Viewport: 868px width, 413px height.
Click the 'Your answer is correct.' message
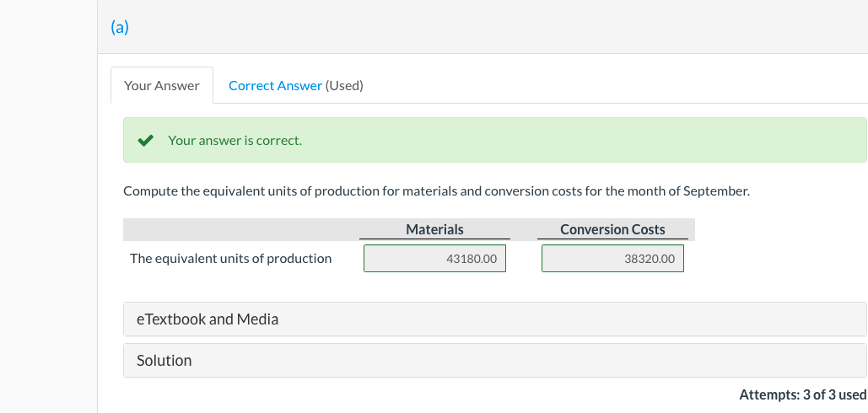click(235, 141)
